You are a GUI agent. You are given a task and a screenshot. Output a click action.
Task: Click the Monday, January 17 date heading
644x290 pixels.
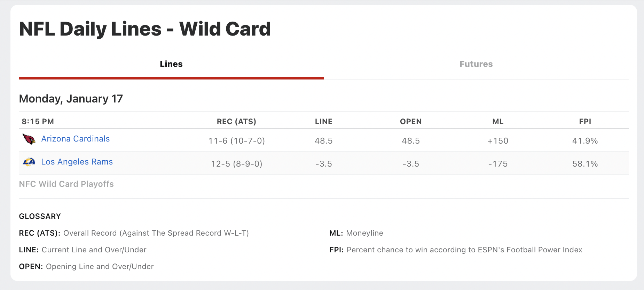[x=71, y=99]
